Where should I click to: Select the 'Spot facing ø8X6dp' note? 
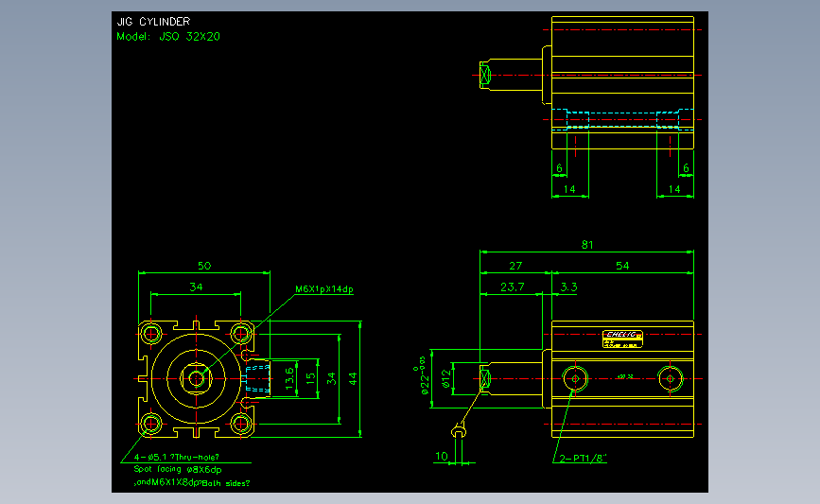[x=178, y=470]
